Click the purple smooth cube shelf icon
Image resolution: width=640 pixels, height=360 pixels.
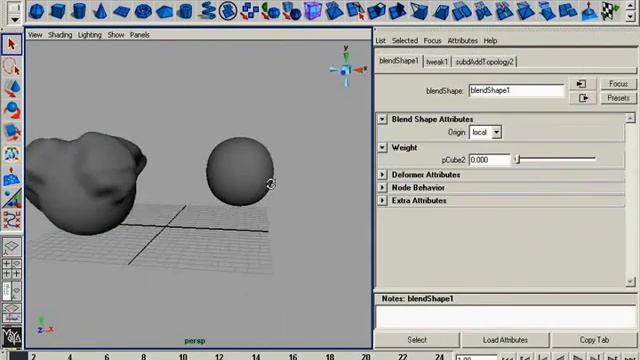click(x=313, y=11)
